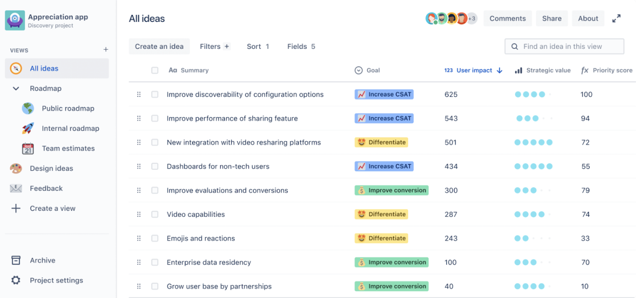Open the Feedback envelope icon
This screenshot has width=644, height=298.
click(x=16, y=188)
